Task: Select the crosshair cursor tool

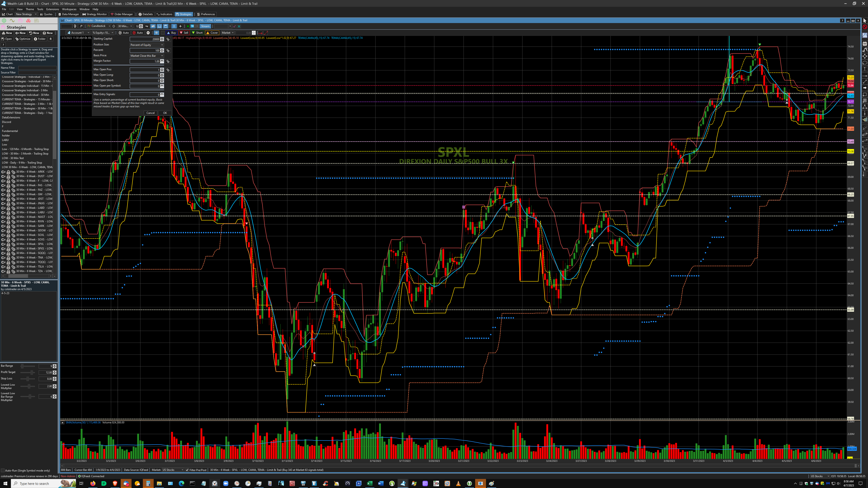Action: click(x=180, y=26)
